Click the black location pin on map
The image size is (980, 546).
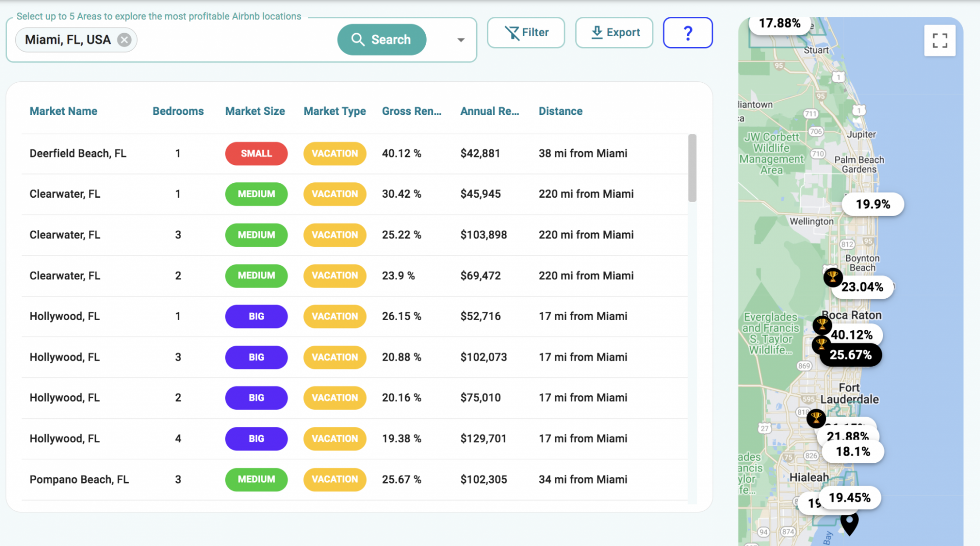[x=849, y=524]
